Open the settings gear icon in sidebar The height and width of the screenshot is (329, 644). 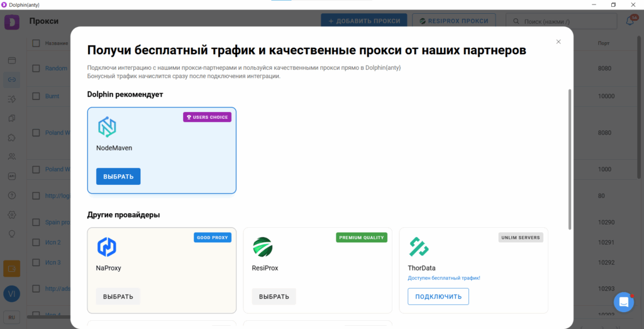12,215
